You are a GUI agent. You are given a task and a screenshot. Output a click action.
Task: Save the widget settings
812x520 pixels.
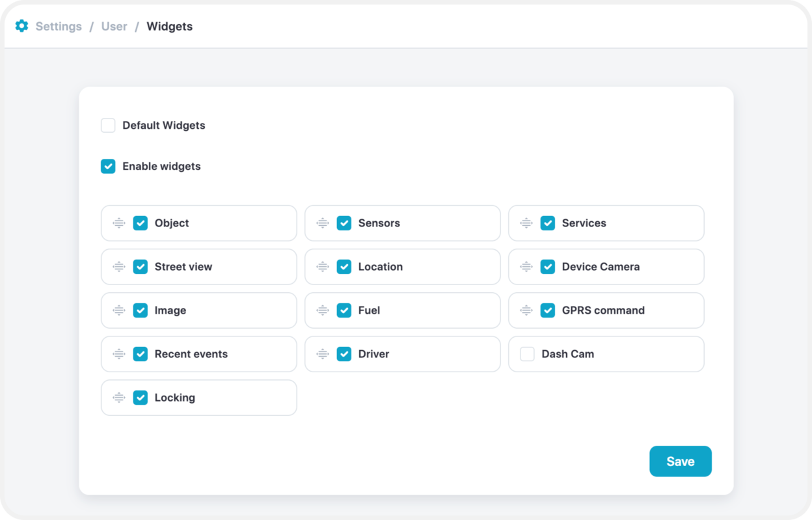[681, 461]
